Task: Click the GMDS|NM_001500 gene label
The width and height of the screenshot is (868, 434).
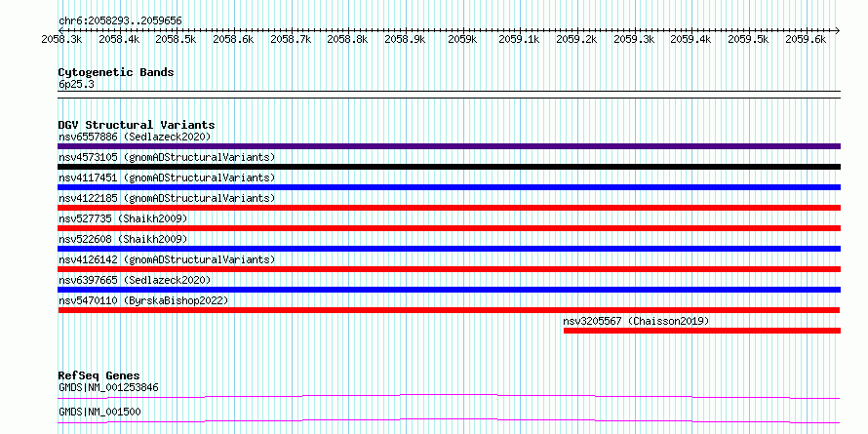Action: (99, 412)
